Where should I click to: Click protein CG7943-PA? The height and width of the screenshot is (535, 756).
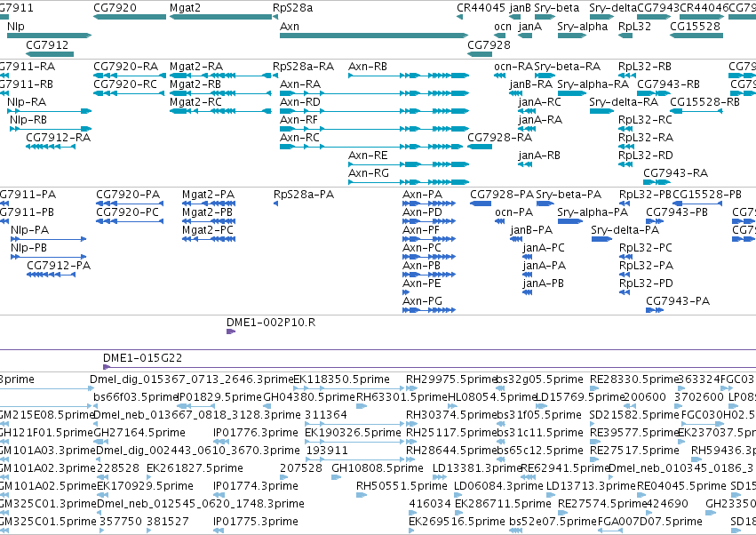[x=678, y=301]
